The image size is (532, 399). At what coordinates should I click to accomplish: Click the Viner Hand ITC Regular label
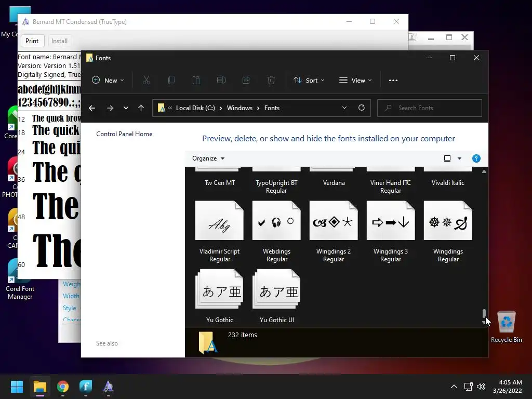tap(391, 187)
